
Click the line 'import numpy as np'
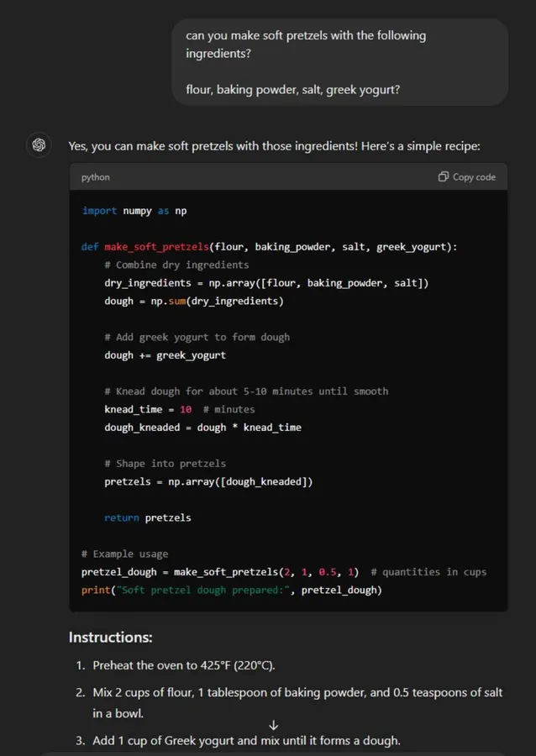tap(134, 211)
